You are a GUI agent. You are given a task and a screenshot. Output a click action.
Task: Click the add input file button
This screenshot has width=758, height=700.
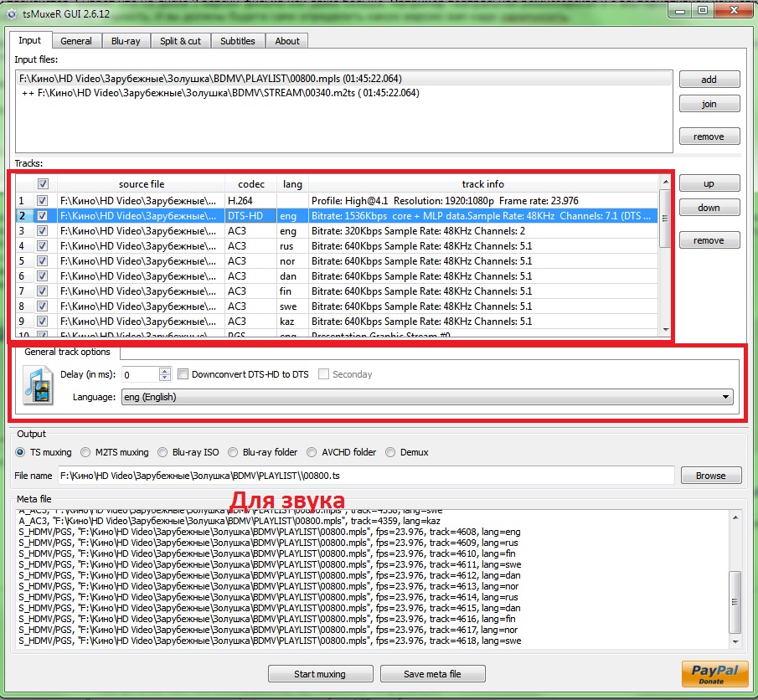pyautogui.click(x=709, y=80)
